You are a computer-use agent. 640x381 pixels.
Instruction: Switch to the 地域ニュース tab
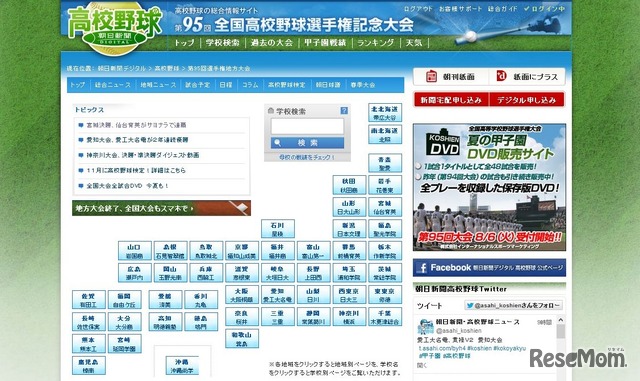pyautogui.click(x=158, y=85)
